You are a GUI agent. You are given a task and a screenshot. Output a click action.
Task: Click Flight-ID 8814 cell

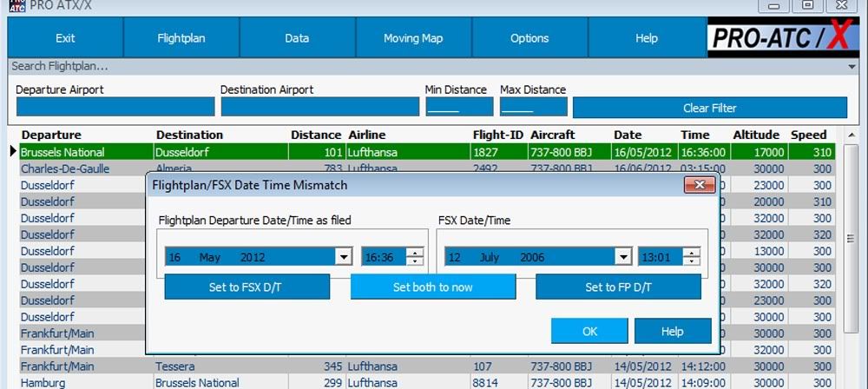[x=499, y=382]
